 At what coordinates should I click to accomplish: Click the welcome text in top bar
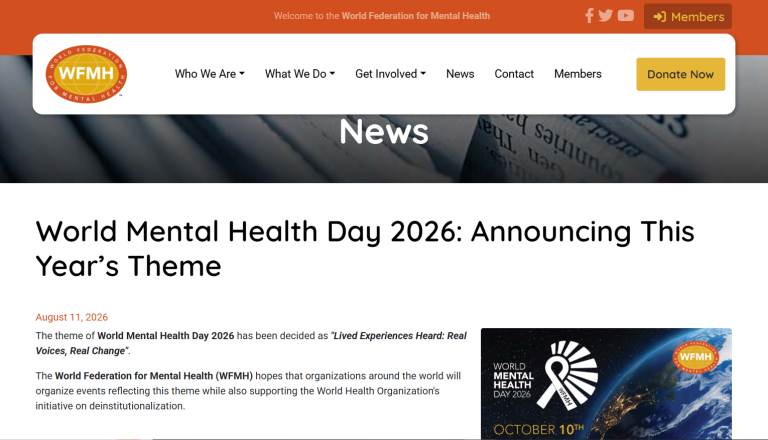click(382, 16)
